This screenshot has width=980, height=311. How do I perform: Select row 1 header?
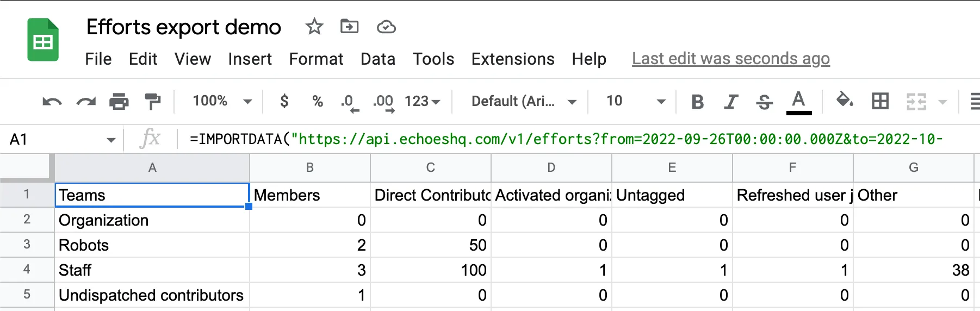(27, 194)
